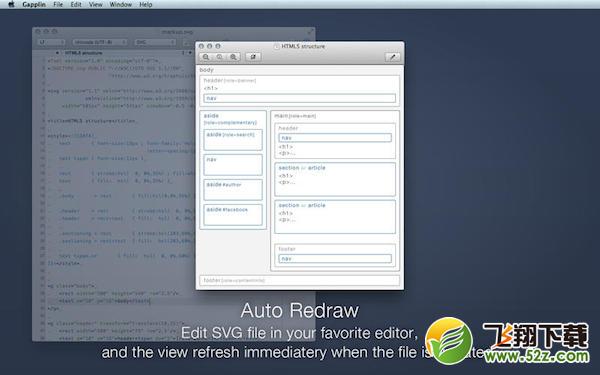
Task: Open the Gapplin application menu
Action: (x=34, y=5)
